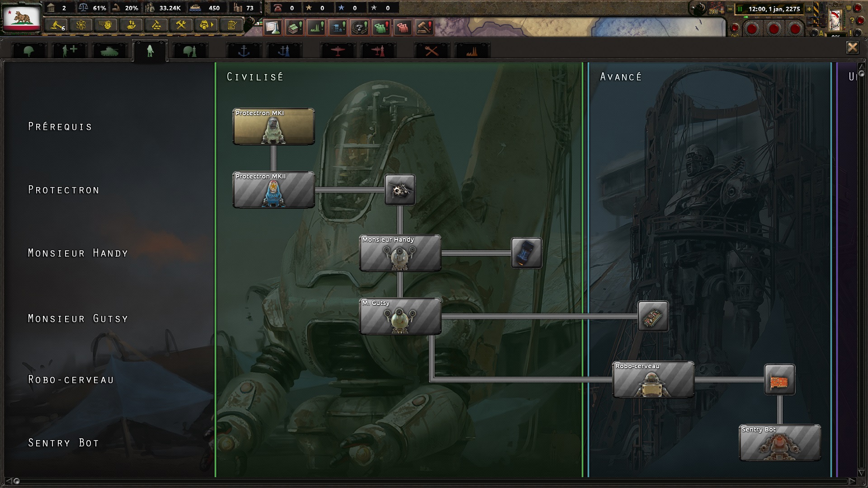Viewport: 868px width, 488px height.
Task: Research the M. Gutsy technology
Action: (400, 316)
